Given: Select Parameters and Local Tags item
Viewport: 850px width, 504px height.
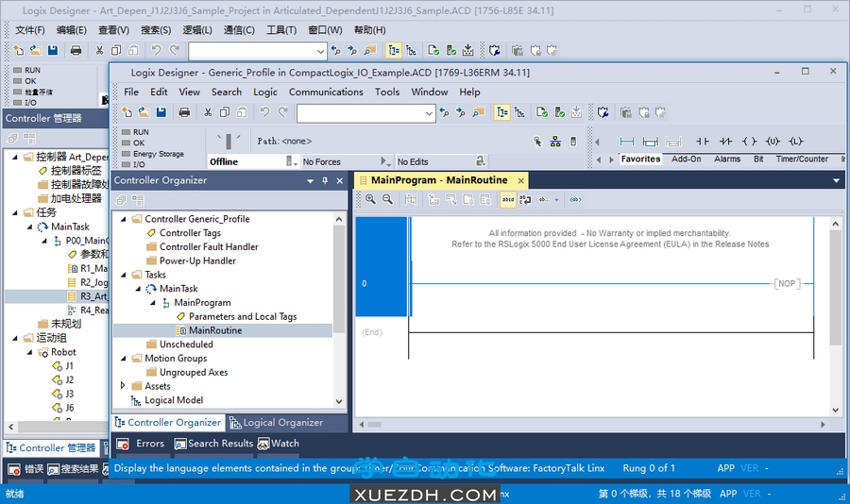Looking at the screenshot, I should (x=243, y=316).
